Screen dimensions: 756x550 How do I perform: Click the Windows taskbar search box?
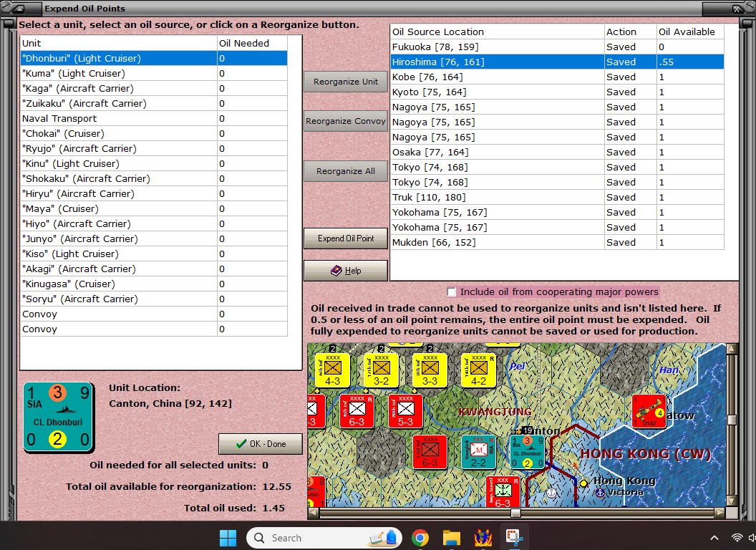(324, 537)
